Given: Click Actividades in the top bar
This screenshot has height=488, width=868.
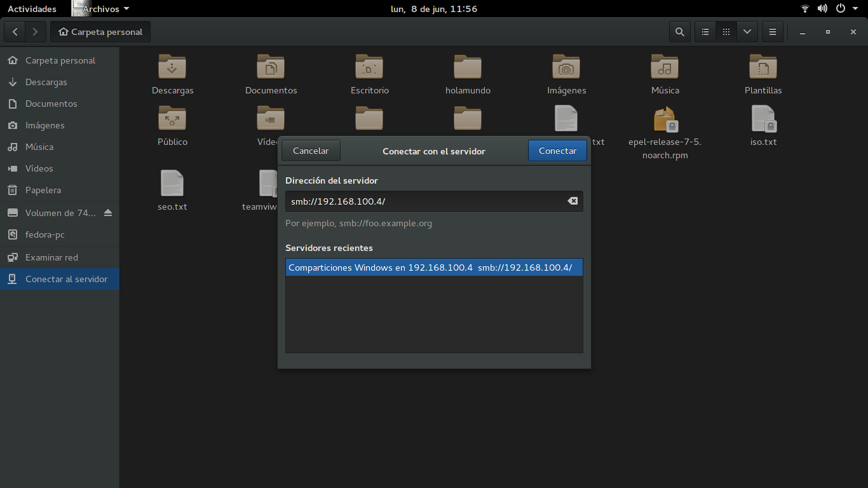Looking at the screenshot, I should pyautogui.click(x=32, y=8).
